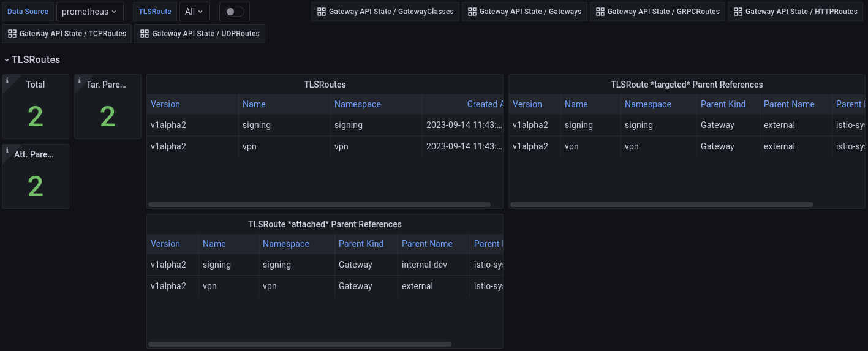Open Gateway API State / Gateways dashboard link

tap(524, 12)
